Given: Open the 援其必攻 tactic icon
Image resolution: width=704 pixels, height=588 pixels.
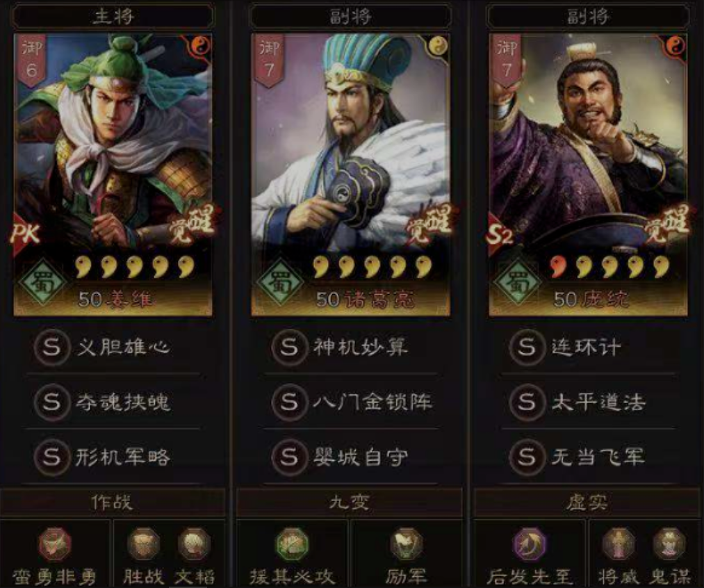Looking at the screenshot, I should pyautogui.click(x=292, y=544).
